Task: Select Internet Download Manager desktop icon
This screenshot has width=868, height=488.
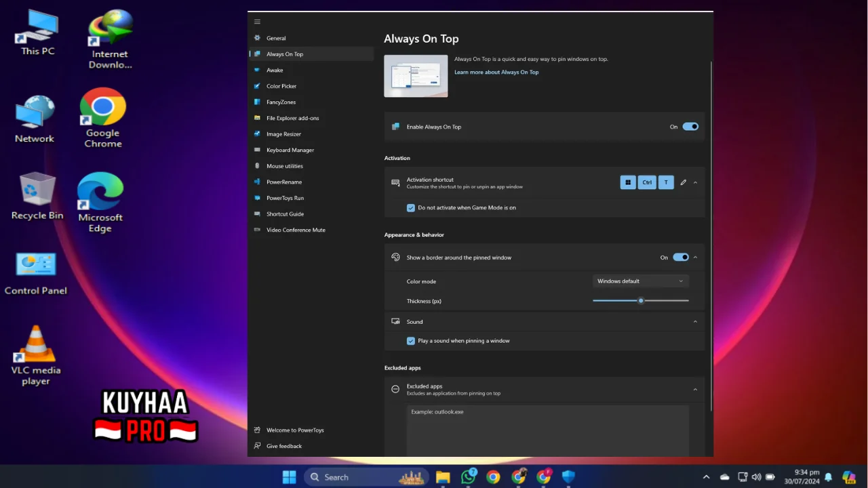Action: (x=110, y=39)
